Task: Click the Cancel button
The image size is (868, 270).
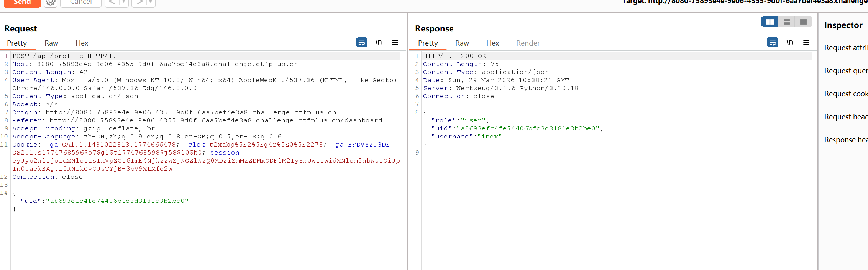Action: click(81, 2)
